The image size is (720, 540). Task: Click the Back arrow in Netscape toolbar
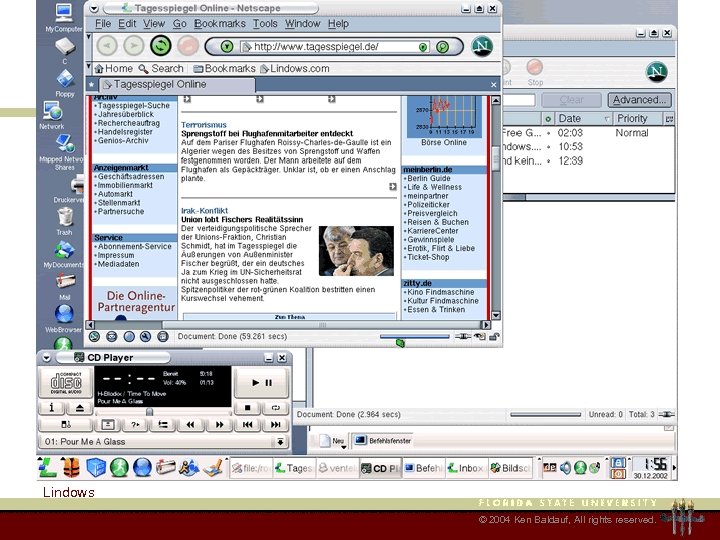point(107,46)
